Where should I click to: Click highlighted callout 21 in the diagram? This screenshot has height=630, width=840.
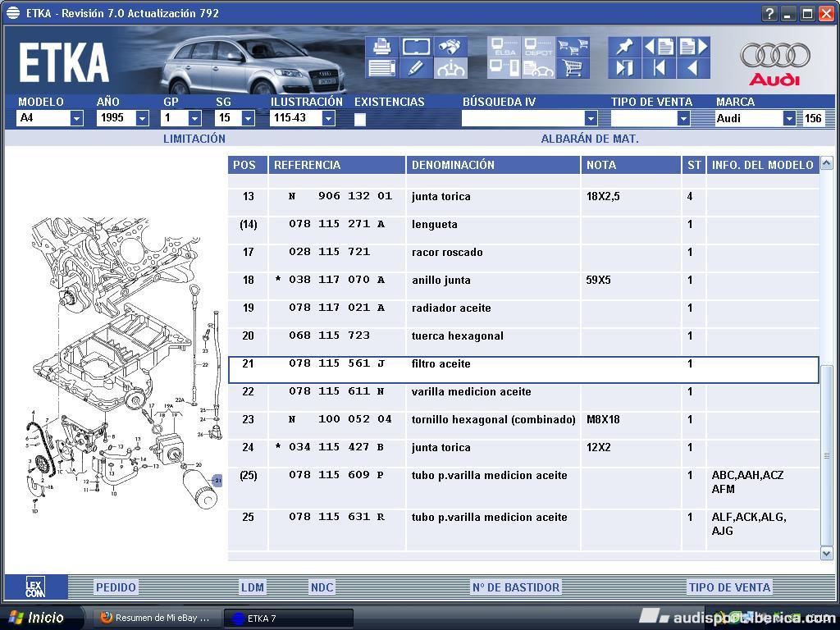tap(217, 481)
